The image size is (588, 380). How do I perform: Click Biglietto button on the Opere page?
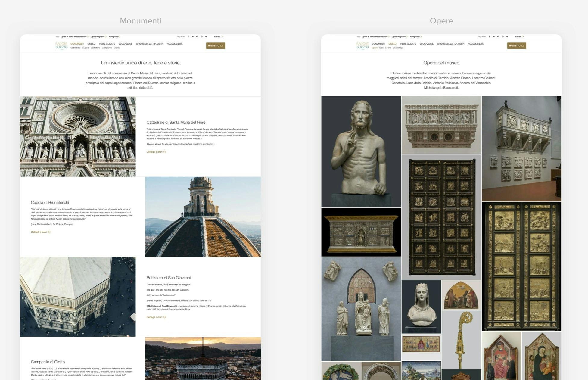click(x=517, y=46)
